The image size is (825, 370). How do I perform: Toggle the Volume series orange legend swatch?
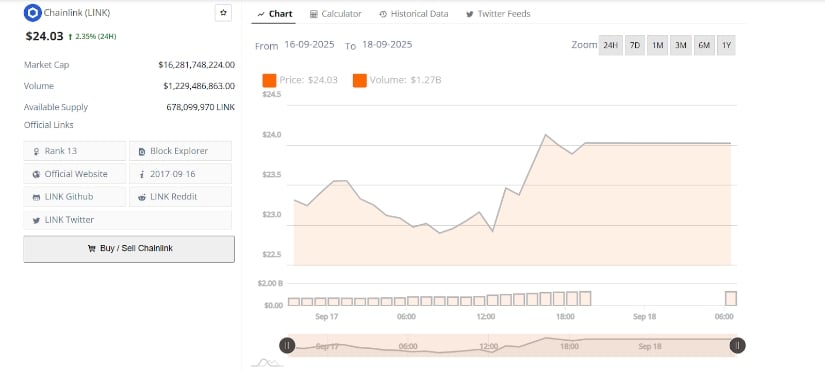click(x=360, y=81)
